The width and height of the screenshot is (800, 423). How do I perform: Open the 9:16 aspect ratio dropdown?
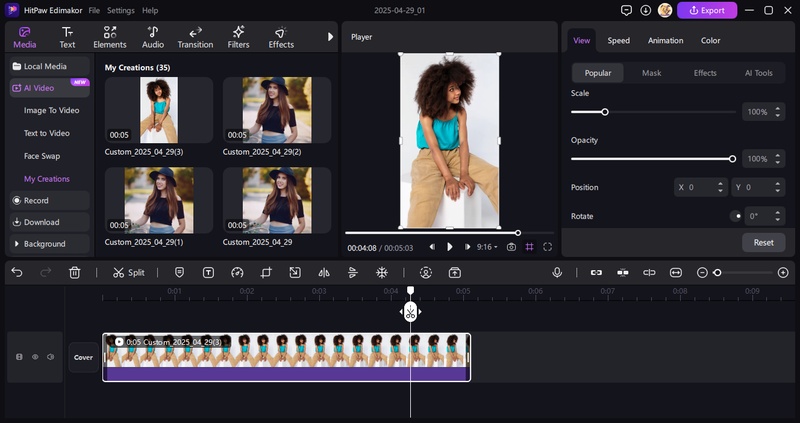click(x=487, y=247)
